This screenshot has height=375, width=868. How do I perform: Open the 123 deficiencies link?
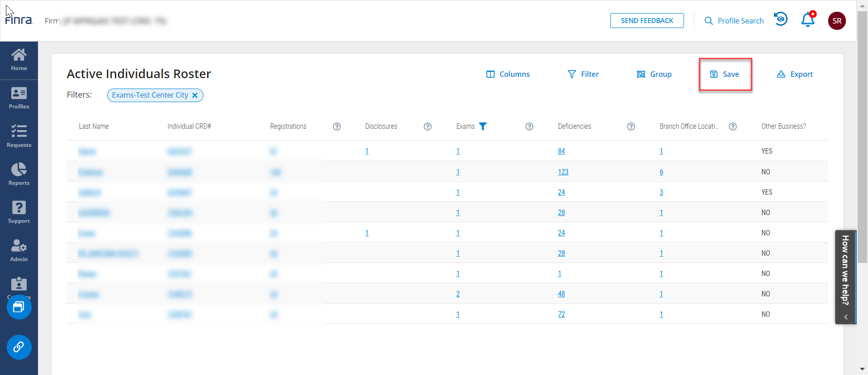coord(563,172)
